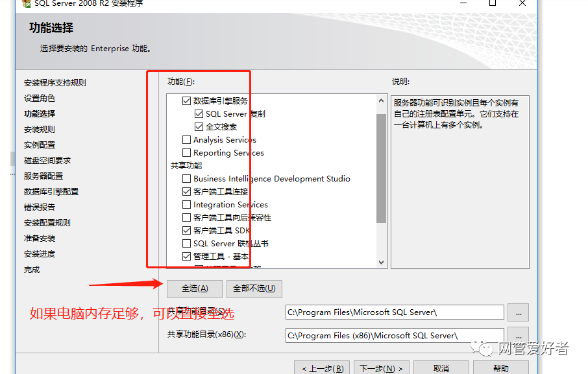Select 安装程序支持规则 step

tap(55, 83)
